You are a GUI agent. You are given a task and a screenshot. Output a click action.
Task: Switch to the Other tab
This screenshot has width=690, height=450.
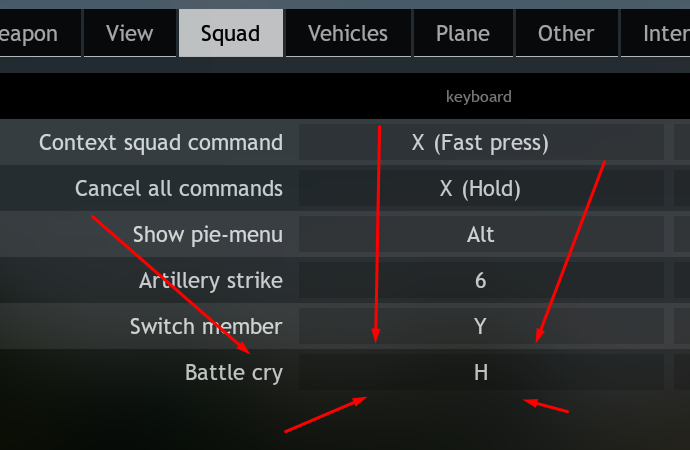pos(566,33)
